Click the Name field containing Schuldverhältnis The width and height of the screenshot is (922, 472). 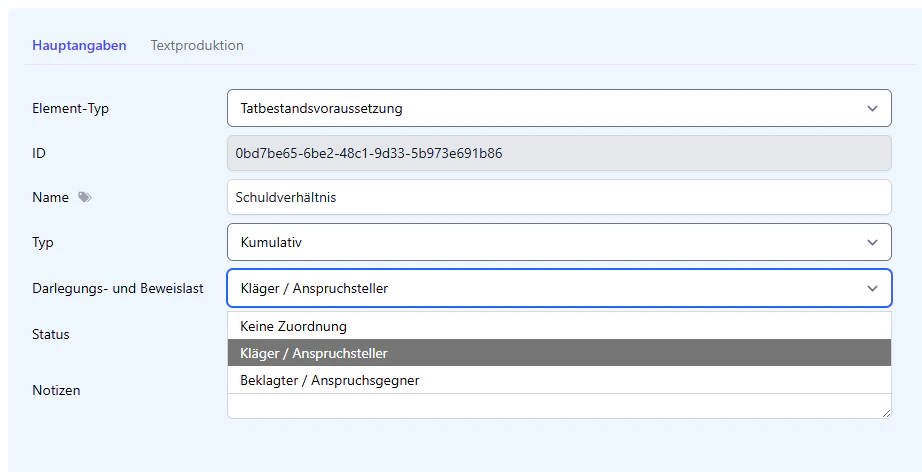559,197
